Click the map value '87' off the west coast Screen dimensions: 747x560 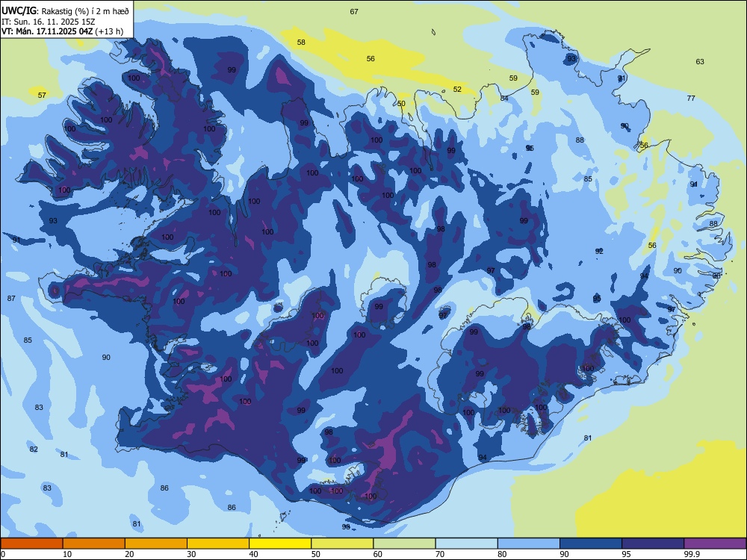point(11,298)
